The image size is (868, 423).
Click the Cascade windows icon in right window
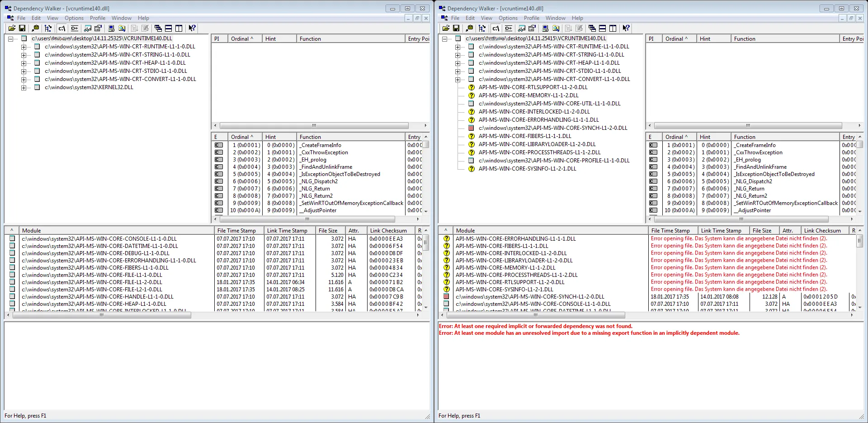pos(592,28)
